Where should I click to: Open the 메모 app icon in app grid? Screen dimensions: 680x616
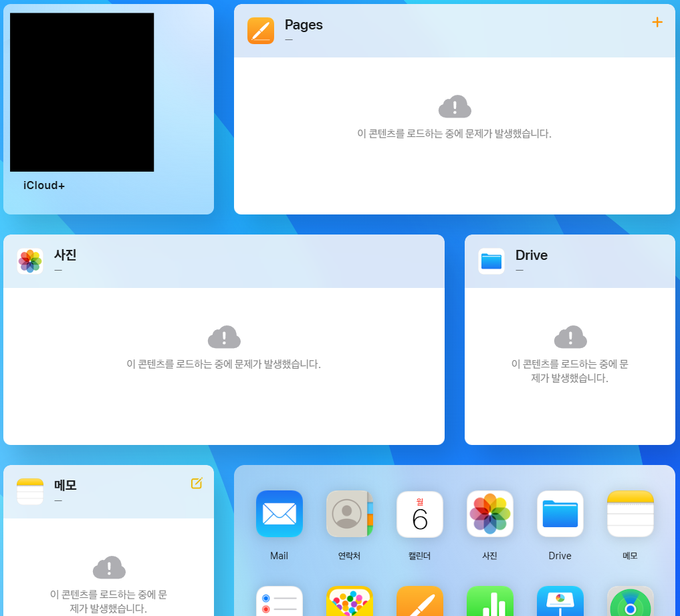click(x=631, y=514)
